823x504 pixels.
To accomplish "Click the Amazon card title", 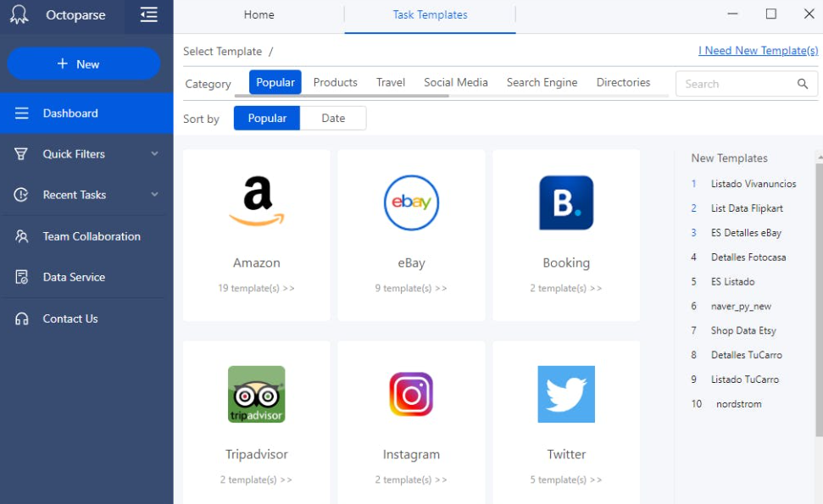I will pyautogui.click(x=257, y=263).
